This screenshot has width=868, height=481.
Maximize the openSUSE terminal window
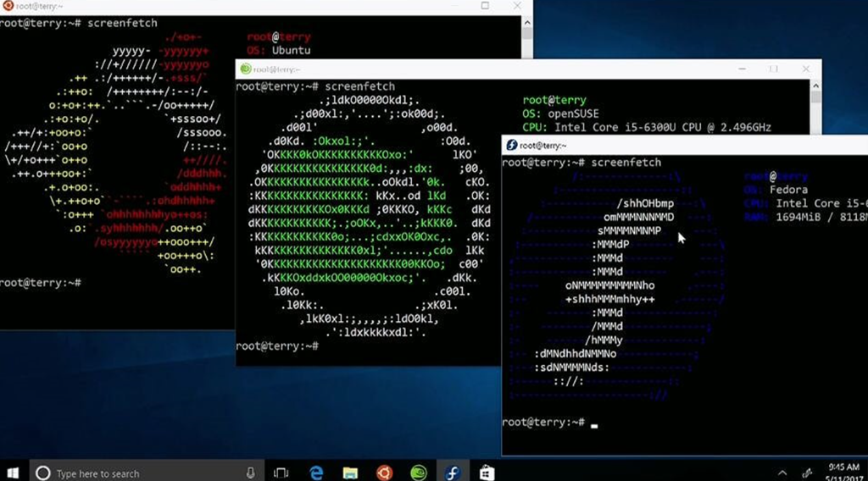pyautogui.click(x=773, y=69)
